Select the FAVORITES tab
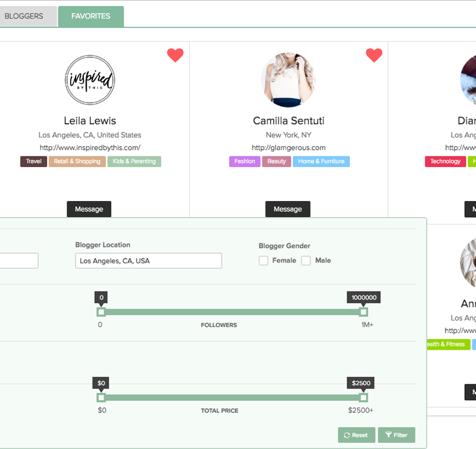 [91, 17]
